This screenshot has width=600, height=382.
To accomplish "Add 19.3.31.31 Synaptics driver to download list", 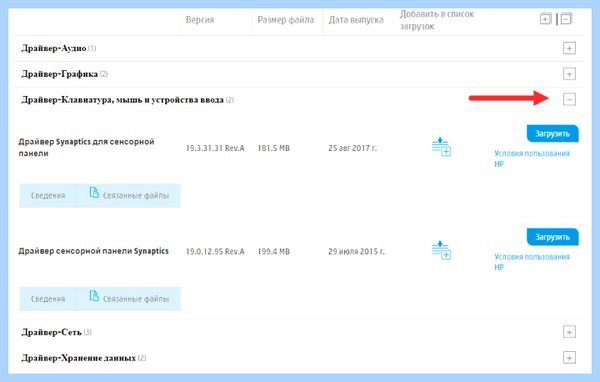I will click(442, 147).
